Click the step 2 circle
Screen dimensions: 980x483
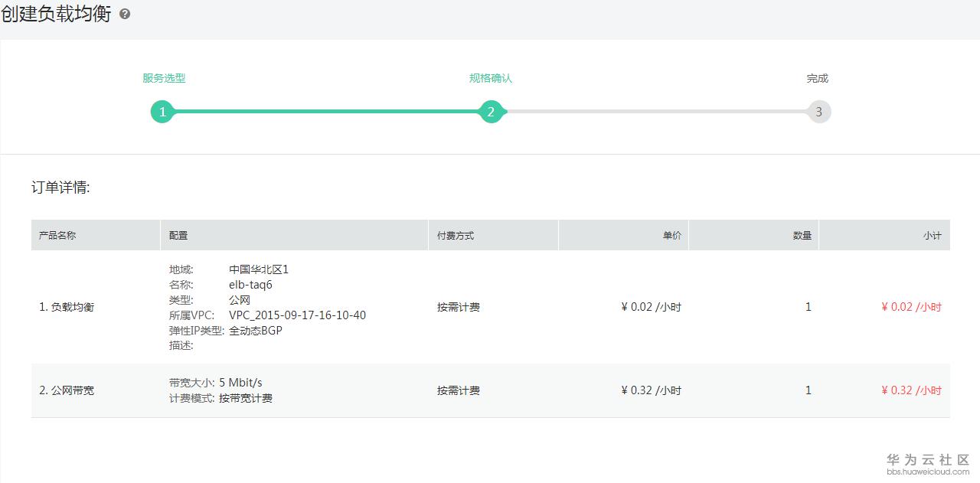pos(491,112)
